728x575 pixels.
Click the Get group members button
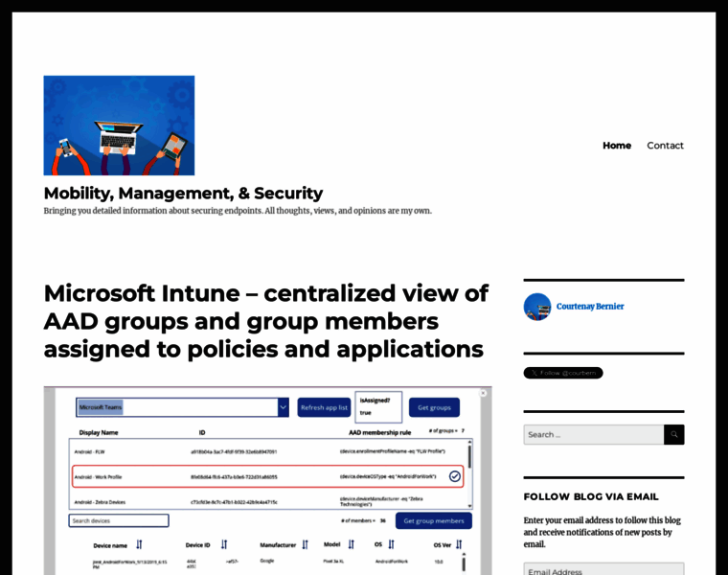pyautogui.click(x=434, y=520)
